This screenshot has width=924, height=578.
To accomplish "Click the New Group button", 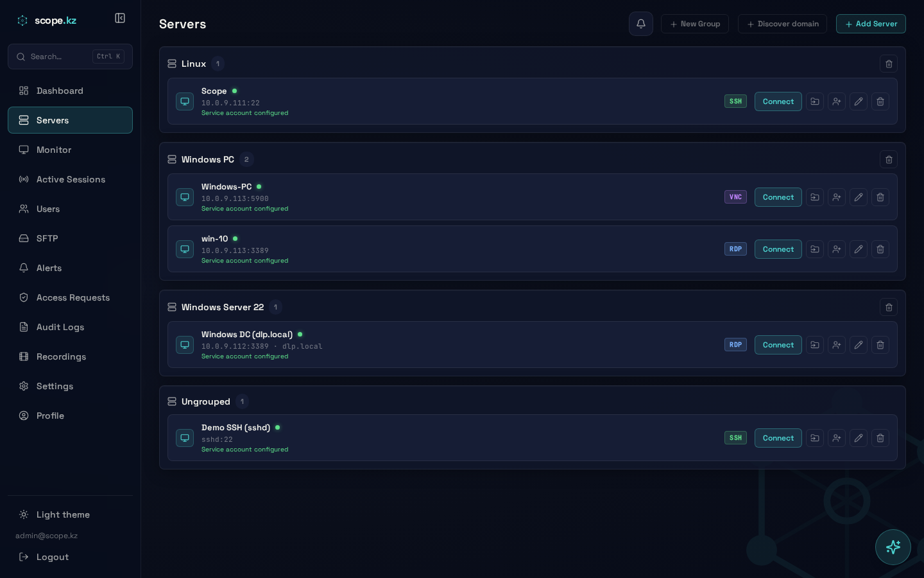I will click(695, 24).
